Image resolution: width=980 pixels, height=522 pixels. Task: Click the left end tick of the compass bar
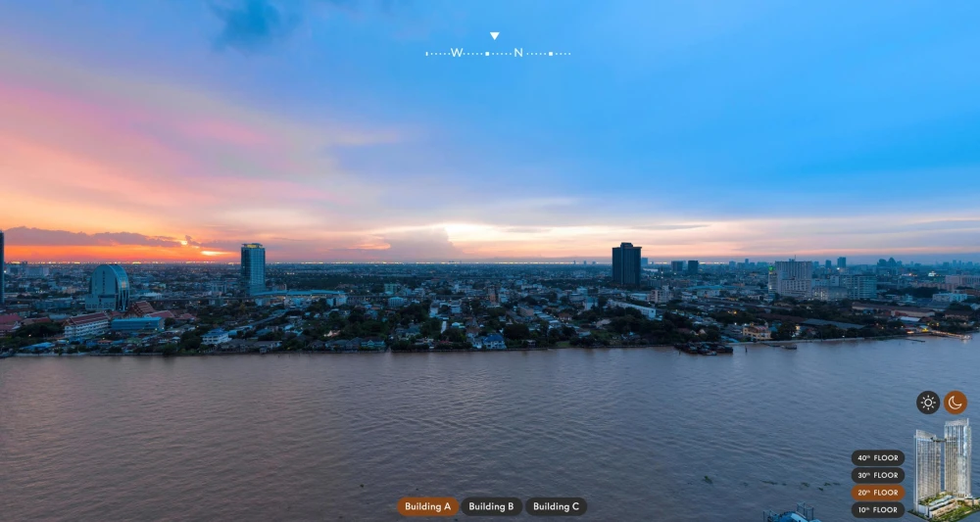point(427,54)
